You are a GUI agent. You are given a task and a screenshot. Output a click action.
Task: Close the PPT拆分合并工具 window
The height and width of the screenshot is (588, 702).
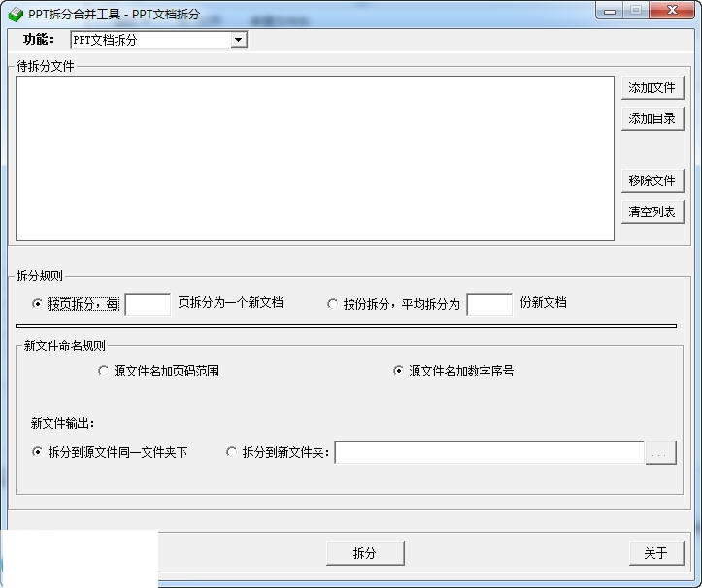tap(672, 11)
